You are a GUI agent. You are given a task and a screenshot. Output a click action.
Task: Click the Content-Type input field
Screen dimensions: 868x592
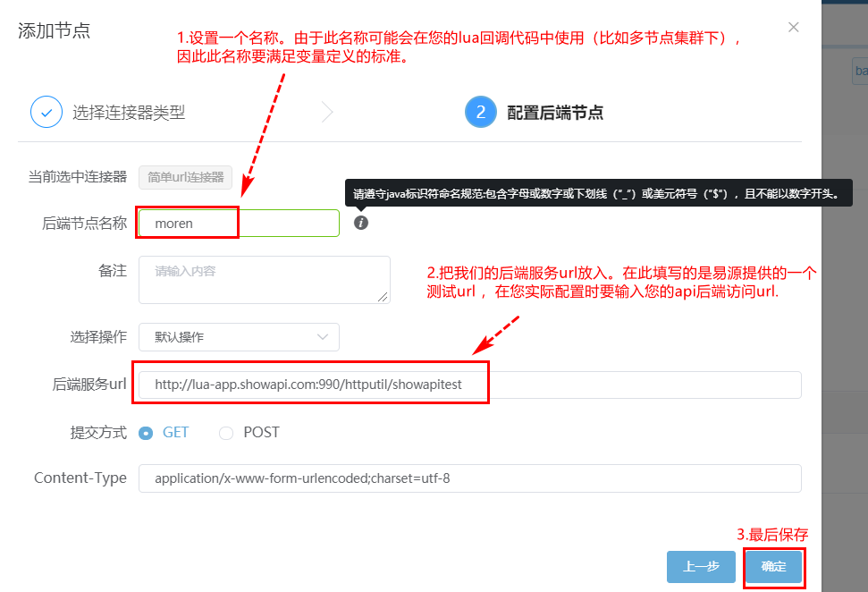pos(470,478)
